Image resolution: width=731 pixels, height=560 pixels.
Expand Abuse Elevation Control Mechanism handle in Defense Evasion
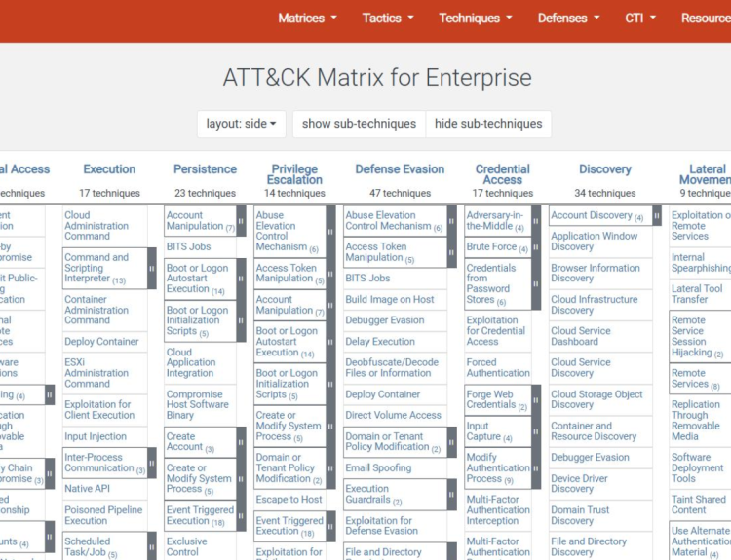451,221
